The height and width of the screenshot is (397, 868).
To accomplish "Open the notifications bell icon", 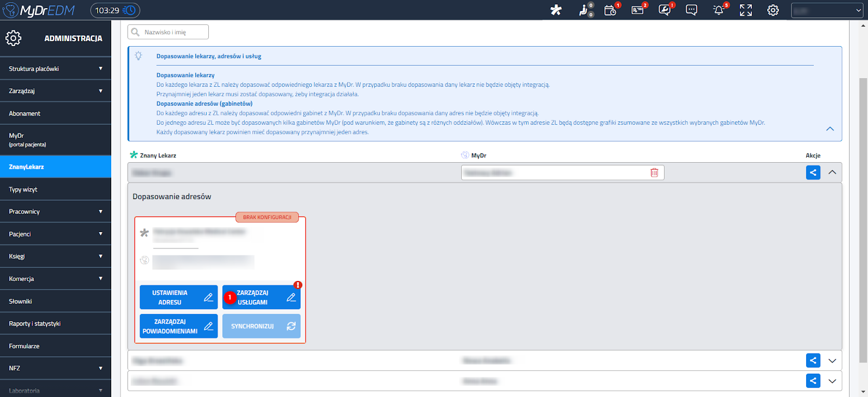I will click(718, 10).
